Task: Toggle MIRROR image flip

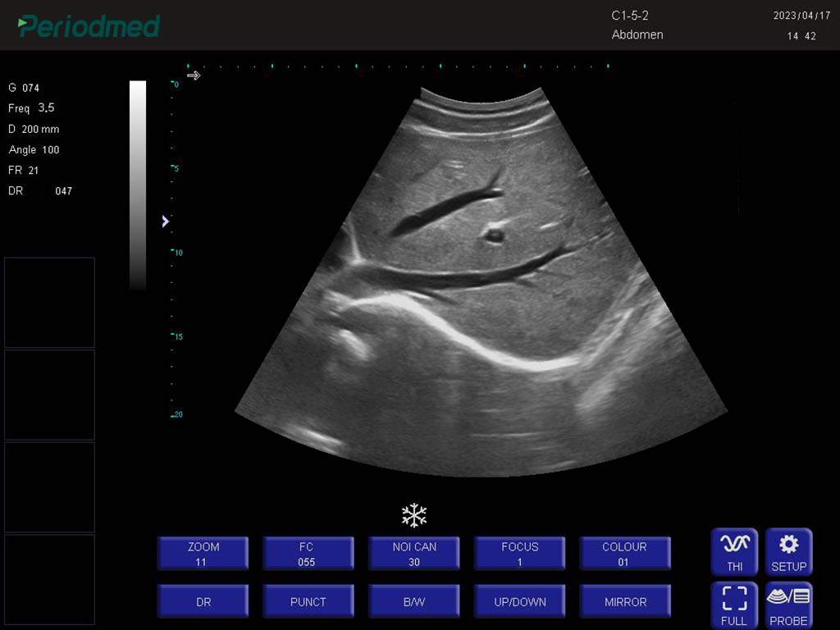Action: coord(625,601)
